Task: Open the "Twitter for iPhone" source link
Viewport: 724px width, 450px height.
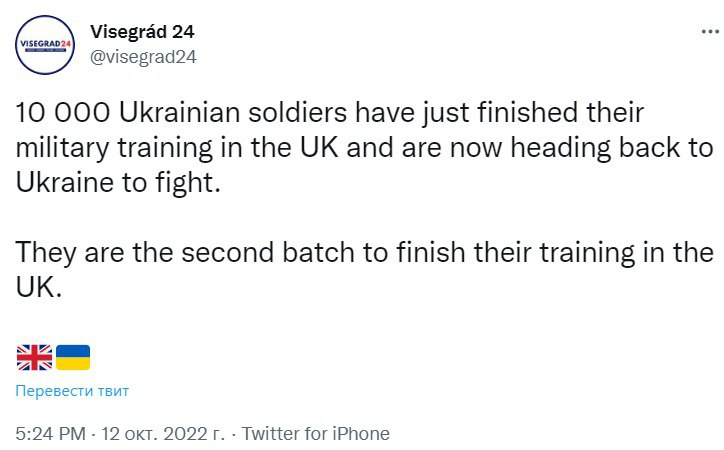Action: coord(316,434)
